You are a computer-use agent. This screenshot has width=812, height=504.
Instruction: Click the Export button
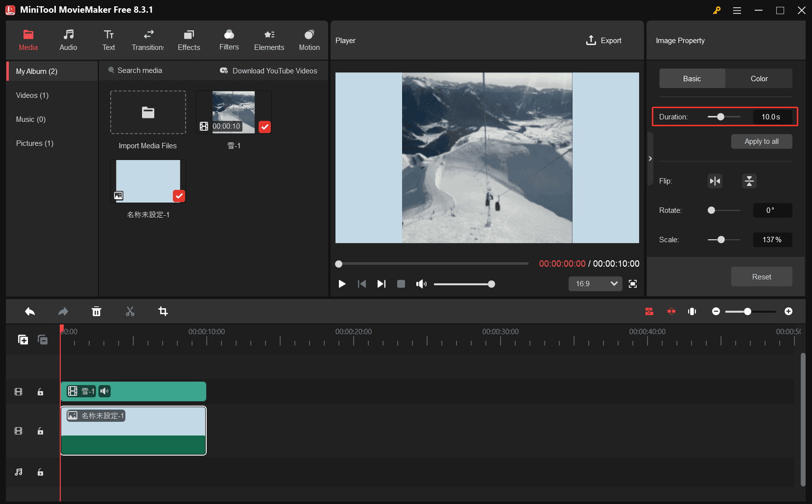point(604,41)
